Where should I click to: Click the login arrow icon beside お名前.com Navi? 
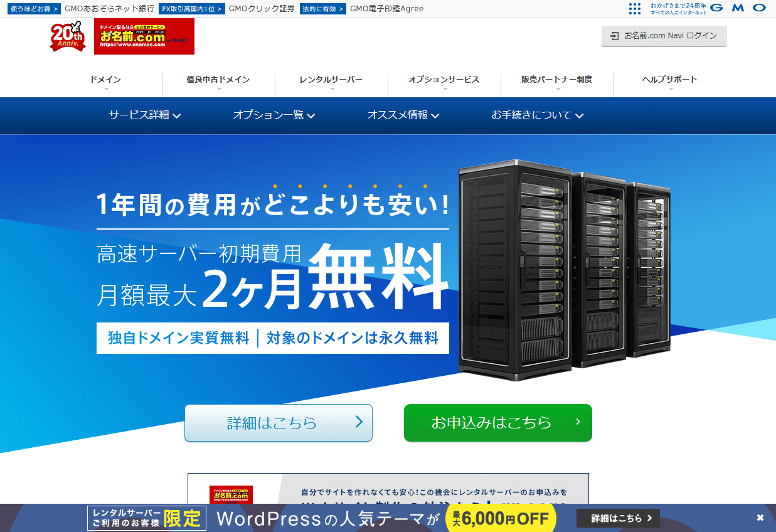tap(615, 36)
